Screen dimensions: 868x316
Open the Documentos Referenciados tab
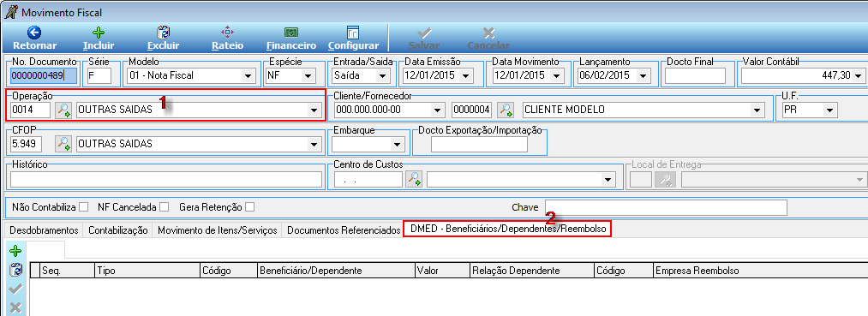[x=344, y=230]
